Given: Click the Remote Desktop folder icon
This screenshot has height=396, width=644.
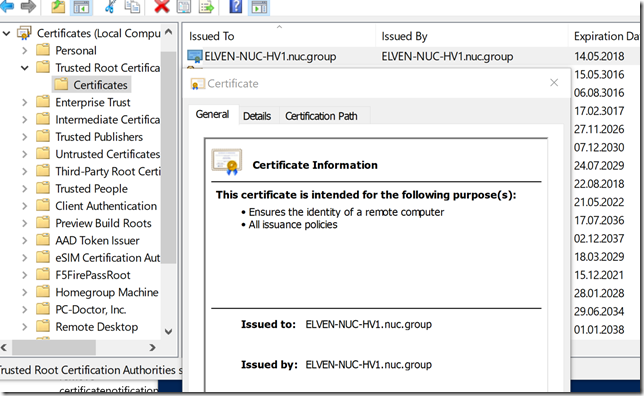Looking at the screenshot, I should tap(43, 326).
